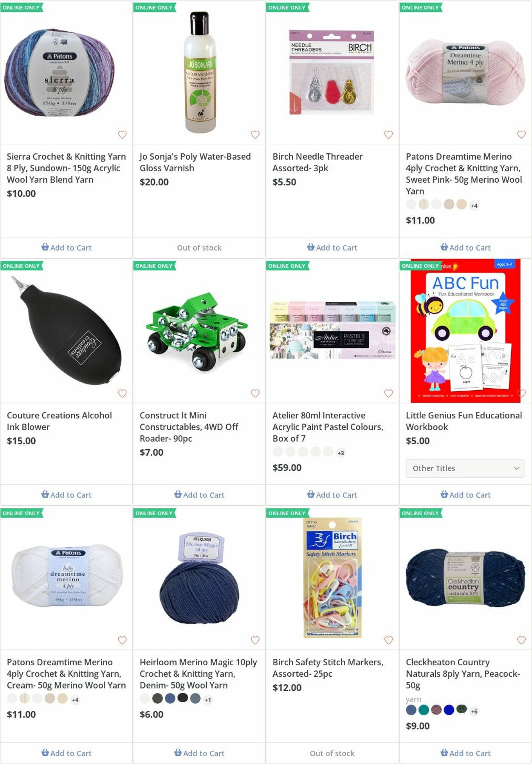The image size is (532, 764).
Task: Save Atelier Pastel paint set via heart icon
Action: (389, 393)
